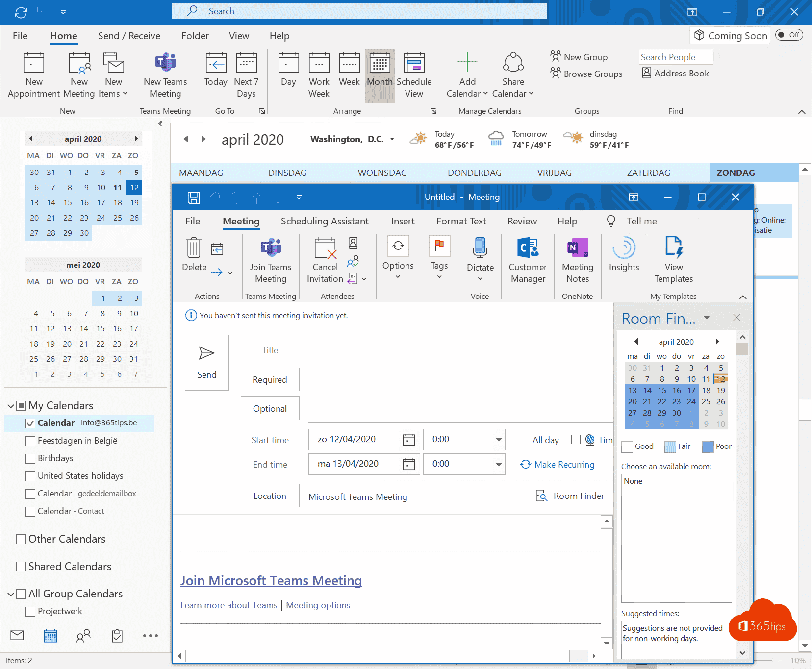812x669 pixels.
Task: Open the Scheduling Assistant tab
Action: click(324, 222)
